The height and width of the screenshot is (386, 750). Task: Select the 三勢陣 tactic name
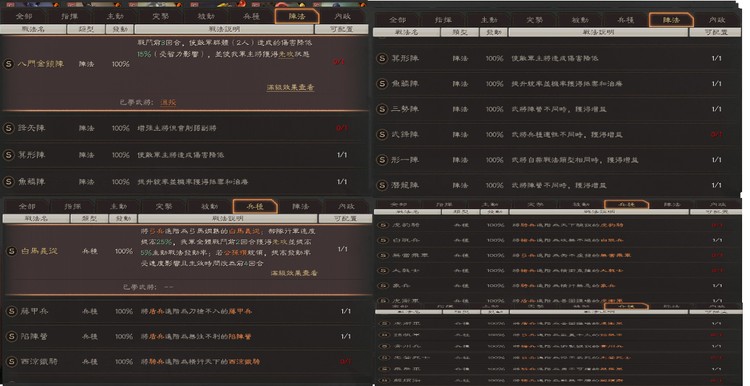pyautogui.click(x=405, y=109)
